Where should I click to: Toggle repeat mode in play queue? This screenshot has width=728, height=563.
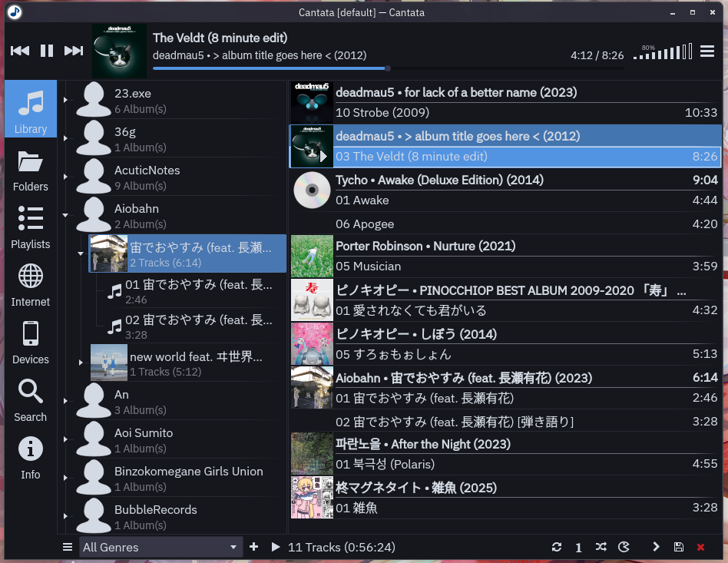point(556,547)
